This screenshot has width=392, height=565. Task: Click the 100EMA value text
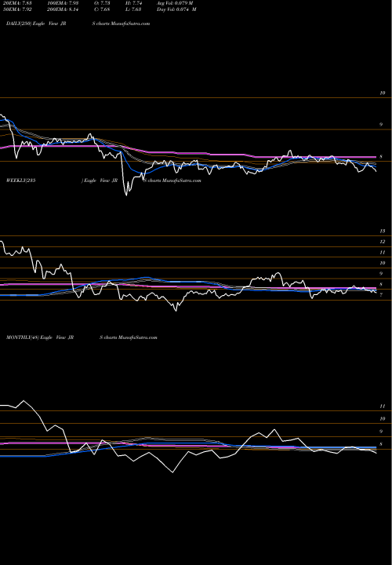[63, 3]
